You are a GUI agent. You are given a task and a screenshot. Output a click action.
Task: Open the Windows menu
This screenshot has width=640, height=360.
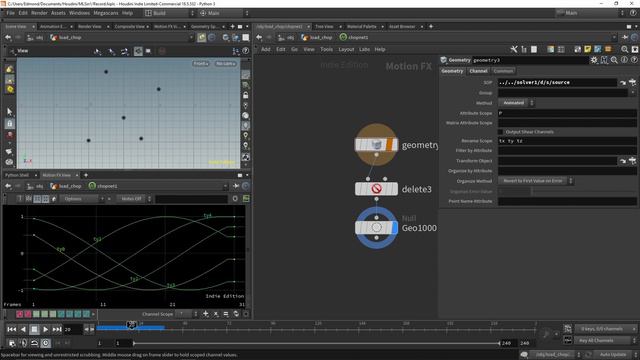click(79, 13)
